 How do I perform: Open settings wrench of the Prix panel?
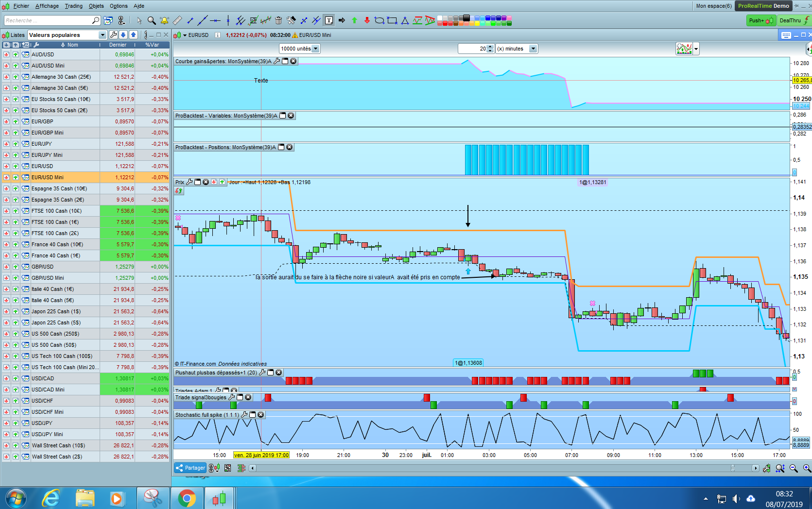coord(190,182)
